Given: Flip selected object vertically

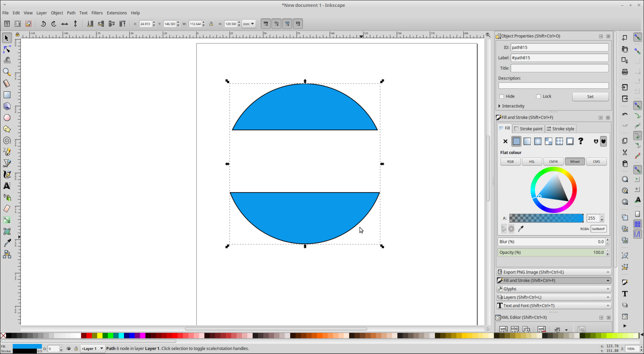Looking at the screenshot, I should tap(75, 24).
